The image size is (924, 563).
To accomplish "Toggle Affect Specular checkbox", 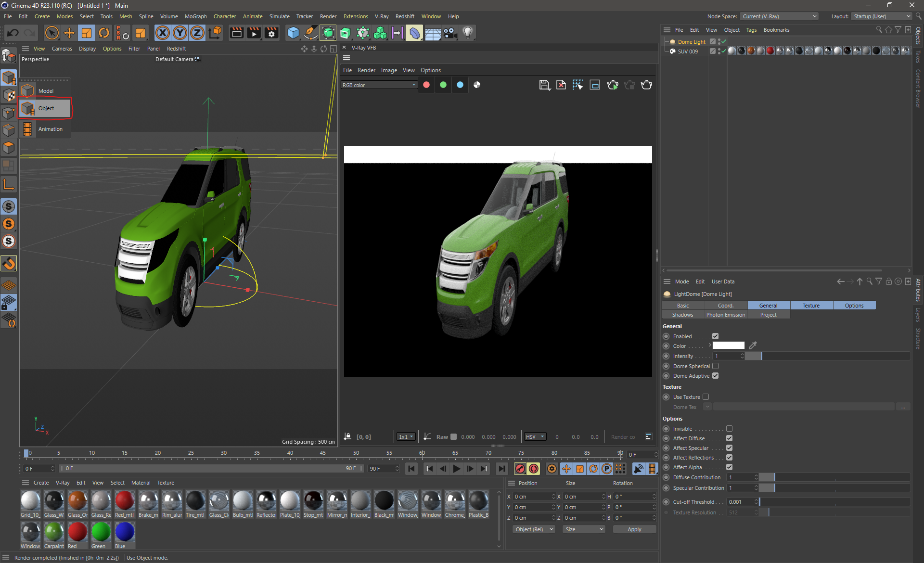I will pos(729,448).
